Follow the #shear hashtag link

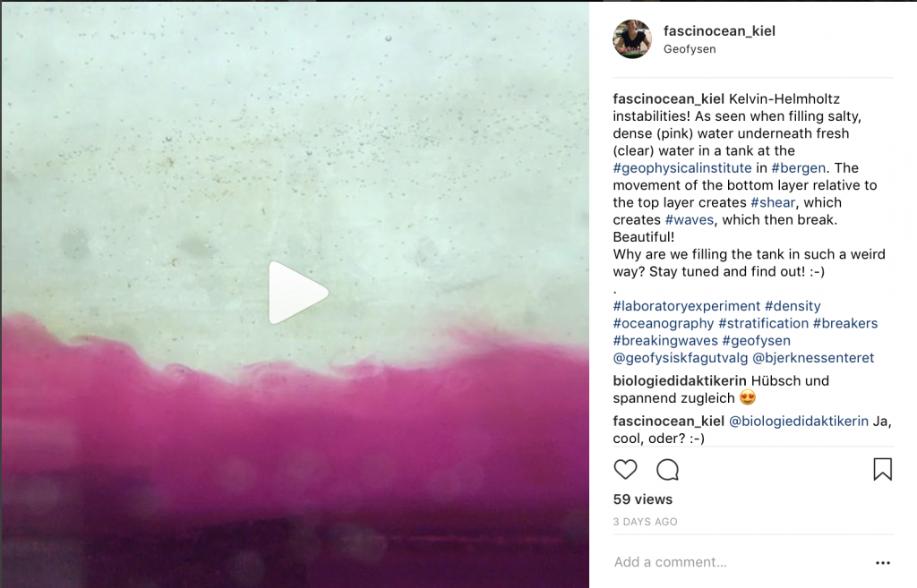pos(773,203)
